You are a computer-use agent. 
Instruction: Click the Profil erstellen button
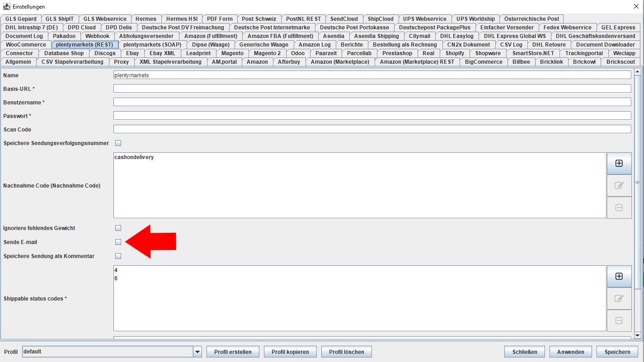click(233, 352)
